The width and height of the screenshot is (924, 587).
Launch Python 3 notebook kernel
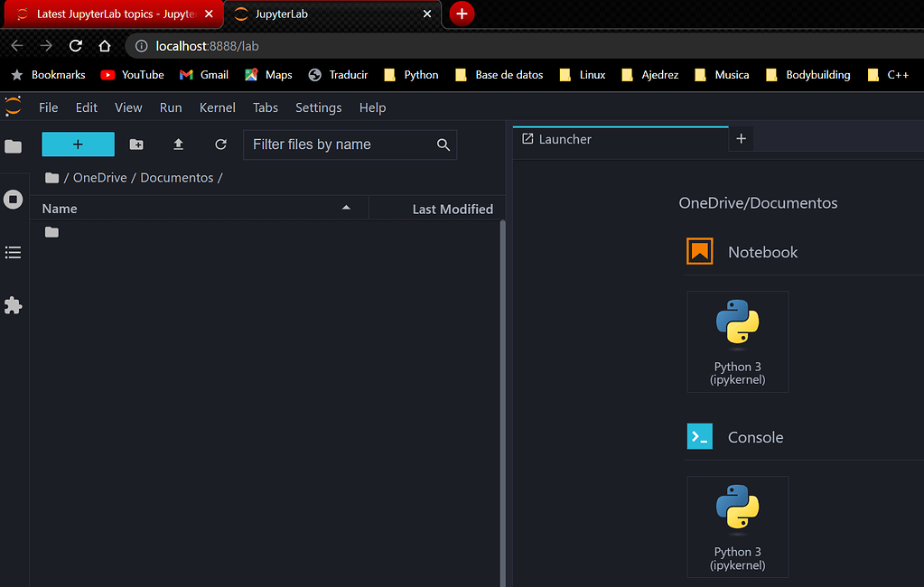pyautogui.click(x=737, y=341)
